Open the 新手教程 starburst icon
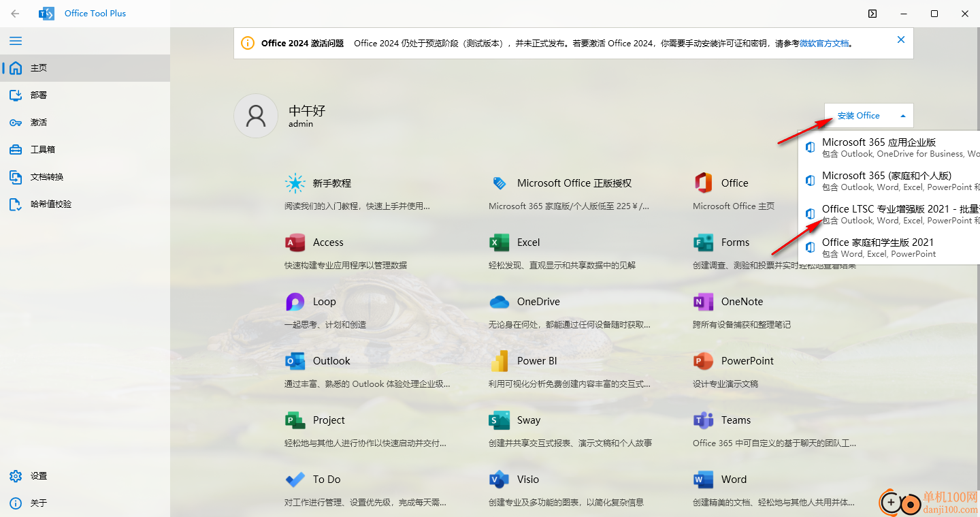 [295, 183]
